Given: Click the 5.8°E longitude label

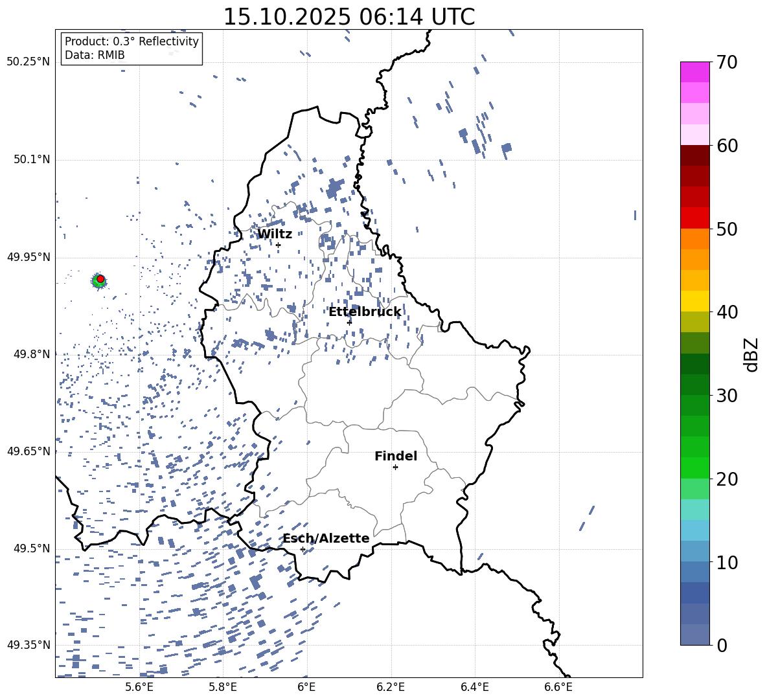Looking at the screenshot, I should (223, 687).
